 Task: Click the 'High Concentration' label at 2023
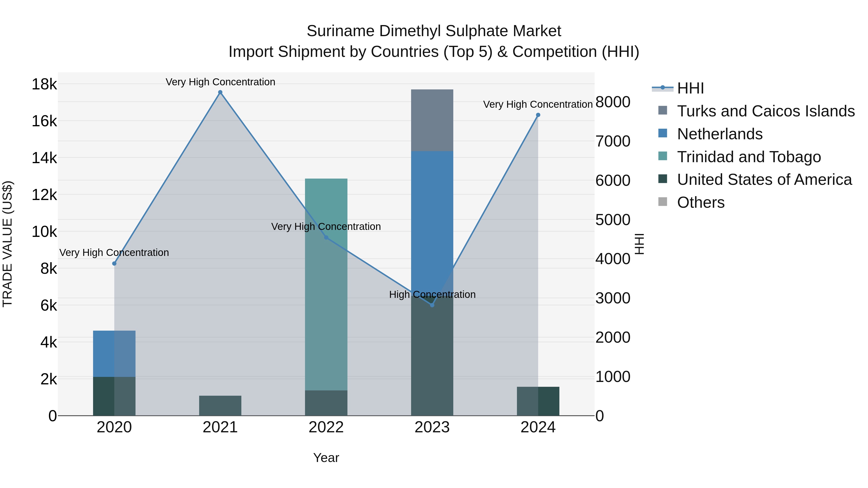(x=432, y=294)
